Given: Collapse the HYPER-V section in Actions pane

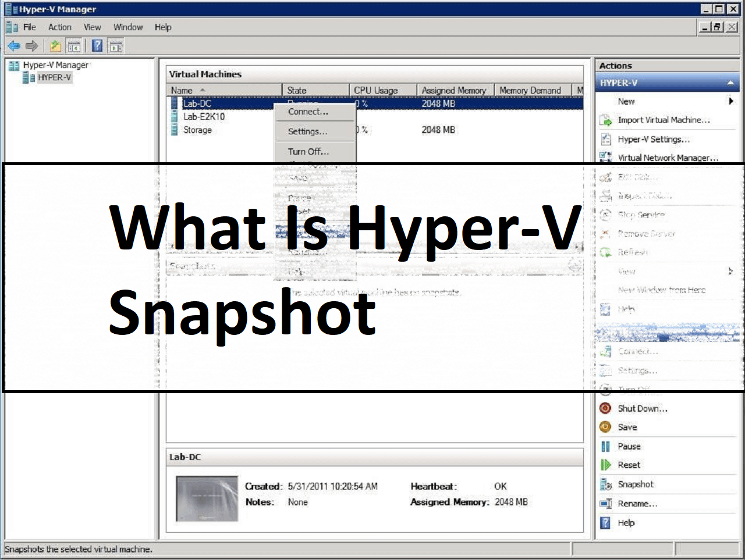Looking at the screenshot, I should 730,83.
